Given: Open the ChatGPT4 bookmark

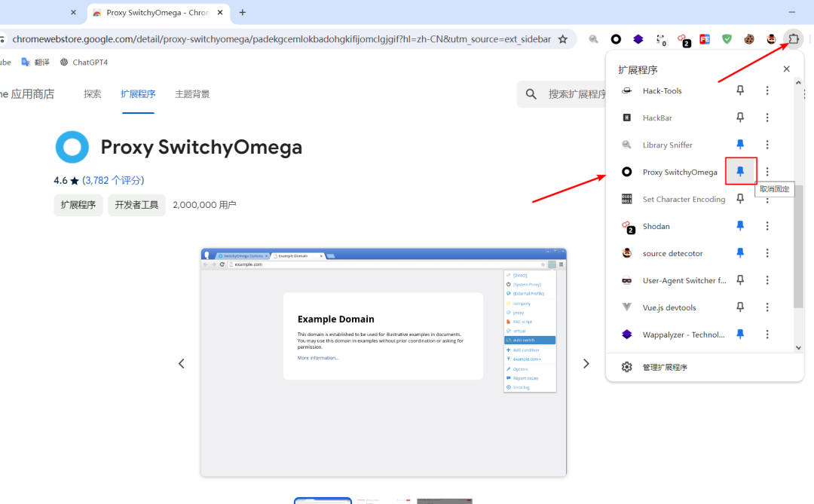Looking at the screenshot, I should (84, 63).
